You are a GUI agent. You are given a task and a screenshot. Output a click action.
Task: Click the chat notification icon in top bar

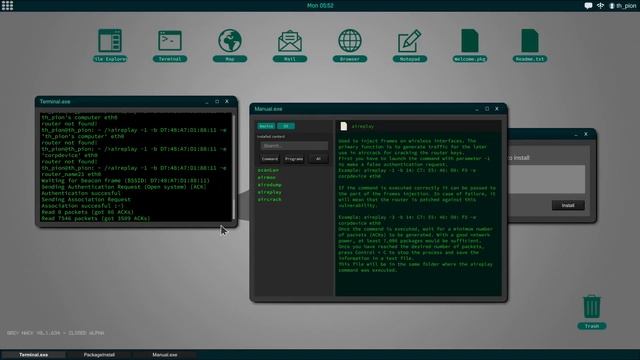click(588, 6)
